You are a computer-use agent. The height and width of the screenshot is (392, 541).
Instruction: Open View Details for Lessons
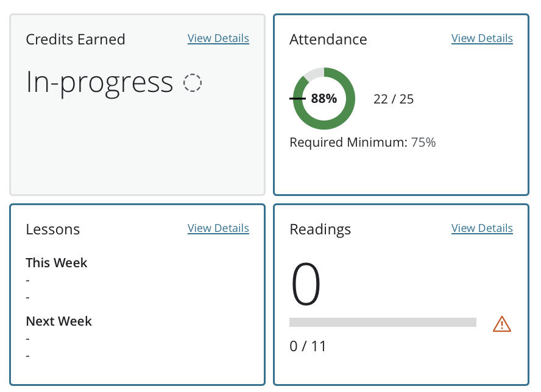click(x=218, y=228)
